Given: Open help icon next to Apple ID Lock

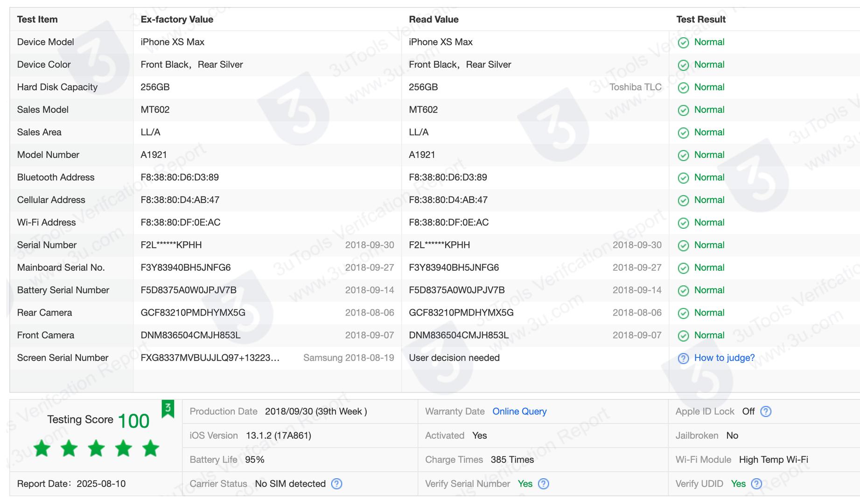Looking at the screenshot, I should 766,412.
